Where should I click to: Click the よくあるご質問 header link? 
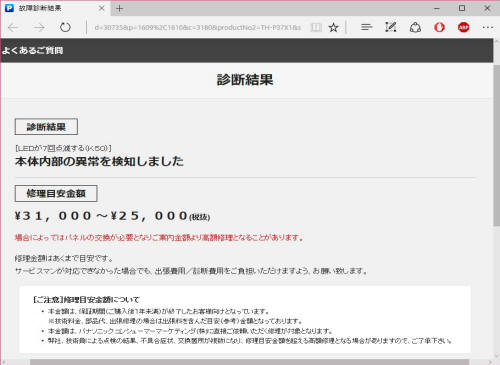coord(32,50)
